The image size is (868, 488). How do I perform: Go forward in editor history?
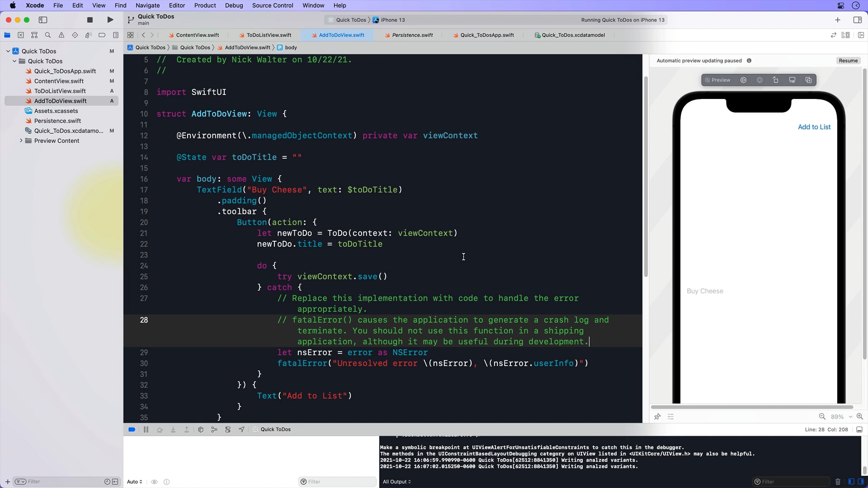[152, 35]
